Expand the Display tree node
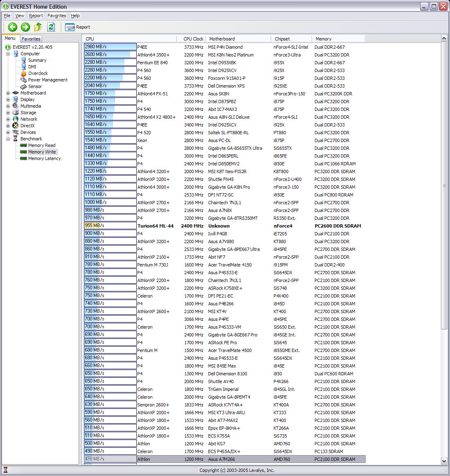Screen dimensions: 450x476 8,99
